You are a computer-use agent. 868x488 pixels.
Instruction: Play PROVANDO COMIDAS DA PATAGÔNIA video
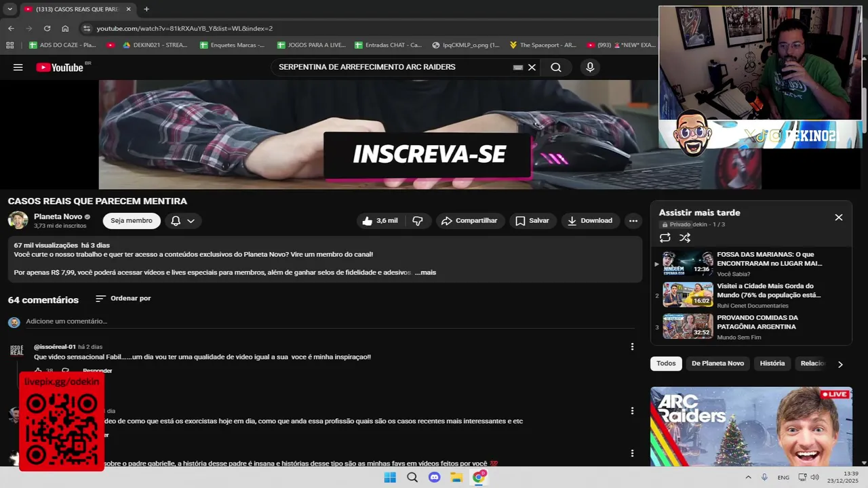pos(751,327)
